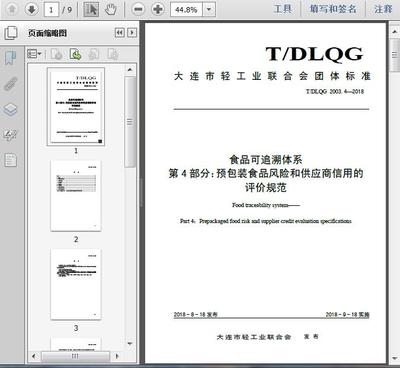This screenshot has width=400, height=368.
Task: Open the Layers panel icon
Action: click(x=10, y=109)
